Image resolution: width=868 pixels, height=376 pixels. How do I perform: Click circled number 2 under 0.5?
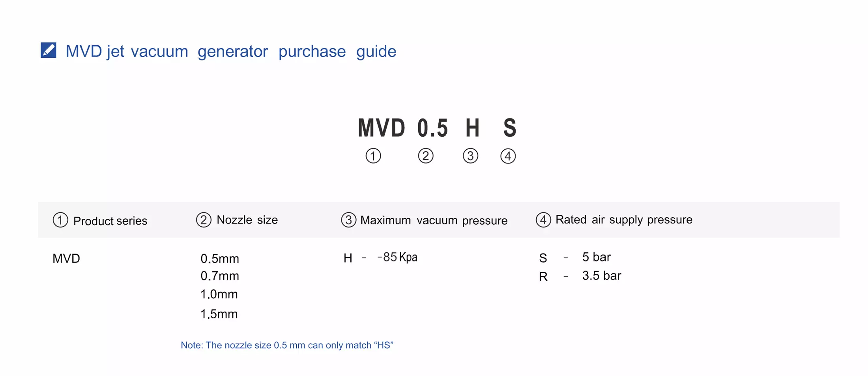(x=426, y=156)
